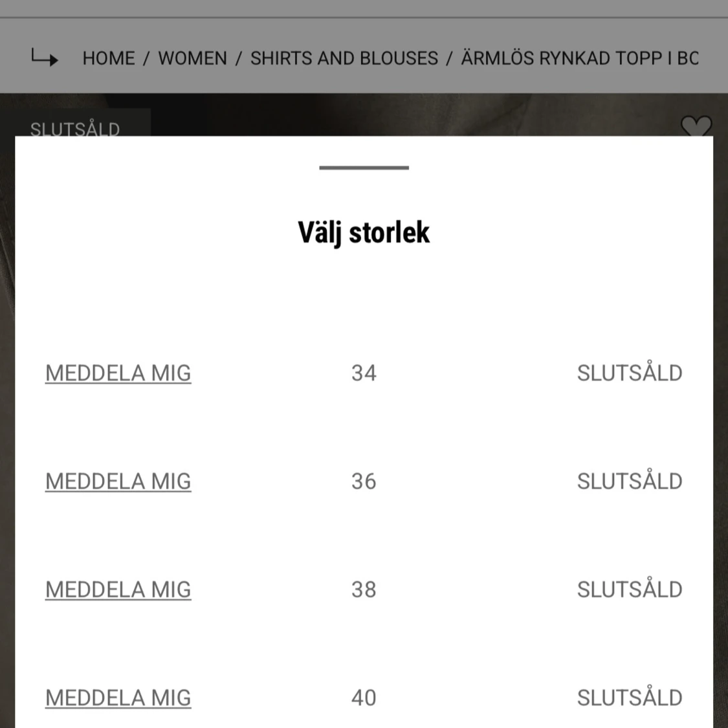Tap the heart wishlist icon

click(696, 126)
